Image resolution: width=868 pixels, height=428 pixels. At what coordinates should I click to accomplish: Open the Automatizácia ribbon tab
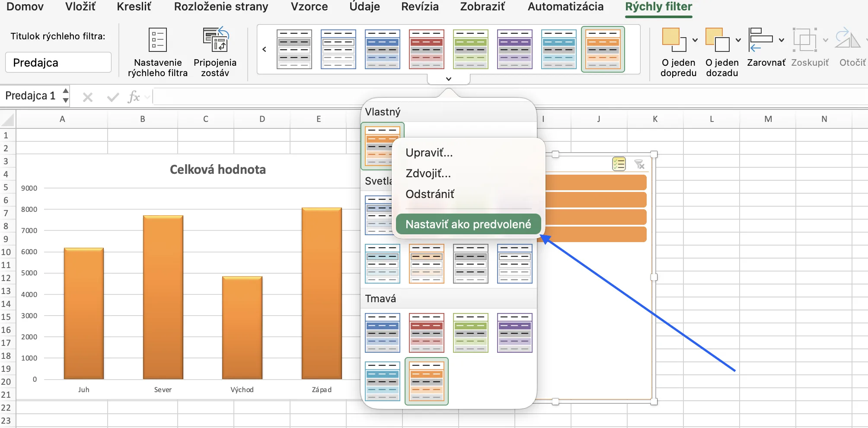565,7
